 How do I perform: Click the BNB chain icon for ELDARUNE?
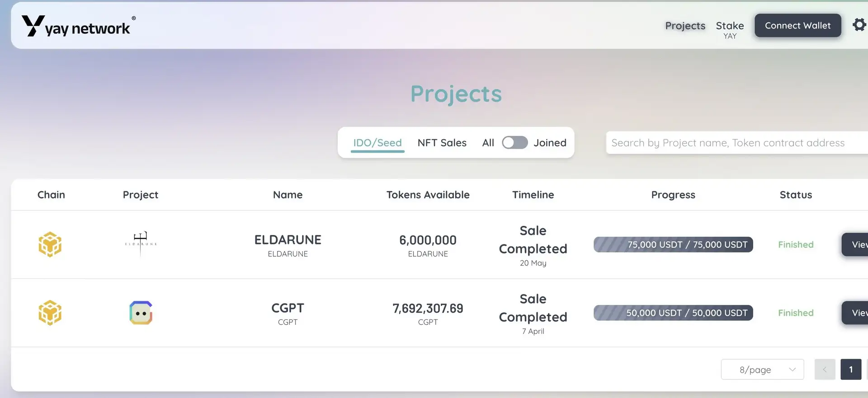coord(50,244)
